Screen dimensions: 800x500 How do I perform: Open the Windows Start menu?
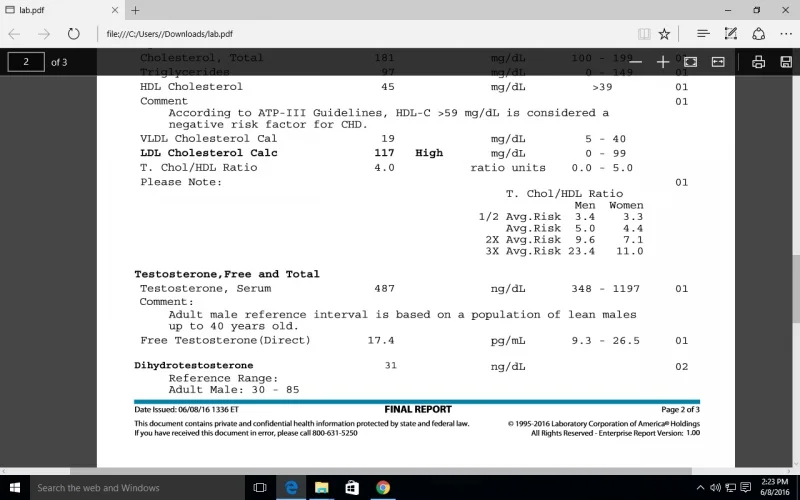[x=15, y=488]
